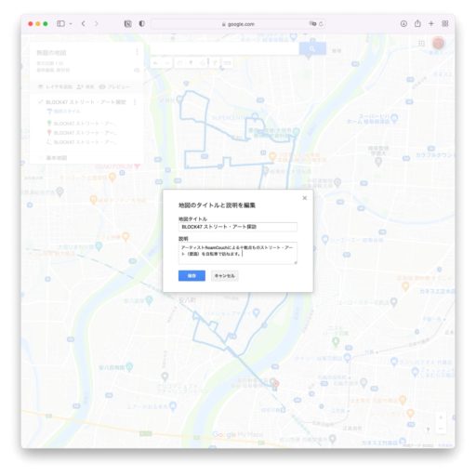Click プレビュー (Preview) in the map panel

pyautogui.click(x=115, y=86)
